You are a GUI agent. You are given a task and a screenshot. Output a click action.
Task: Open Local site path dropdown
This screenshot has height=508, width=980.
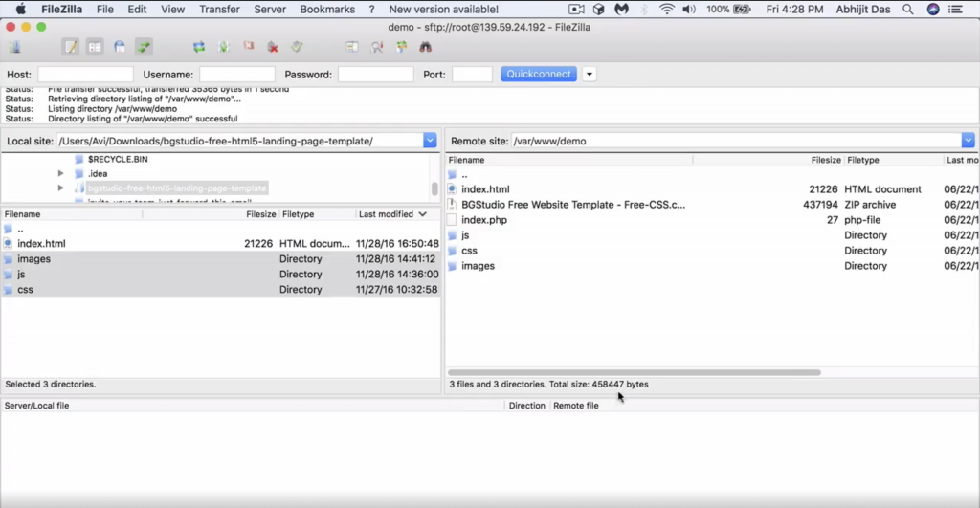430,141
